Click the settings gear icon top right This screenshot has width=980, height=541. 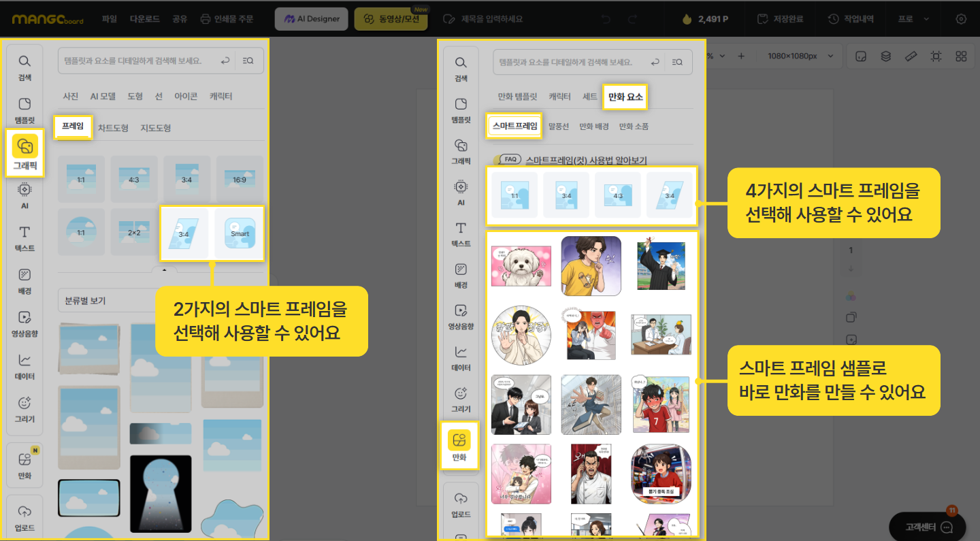[961, 19]
